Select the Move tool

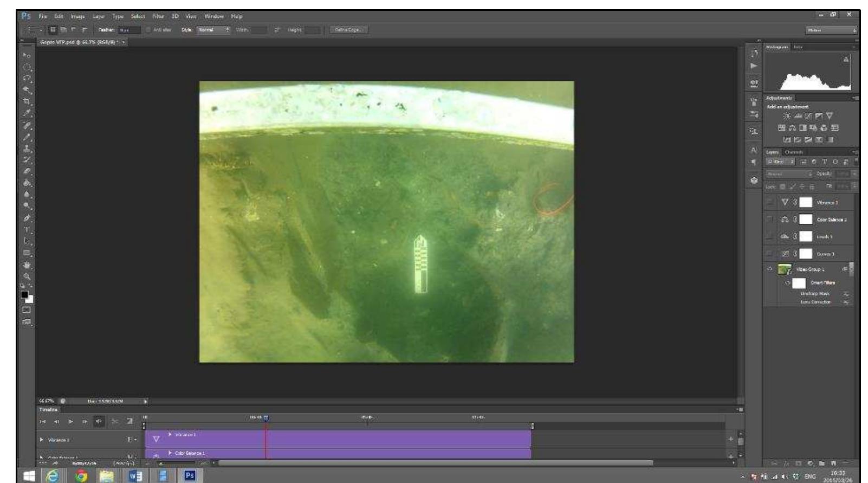(x=27, y=55)
